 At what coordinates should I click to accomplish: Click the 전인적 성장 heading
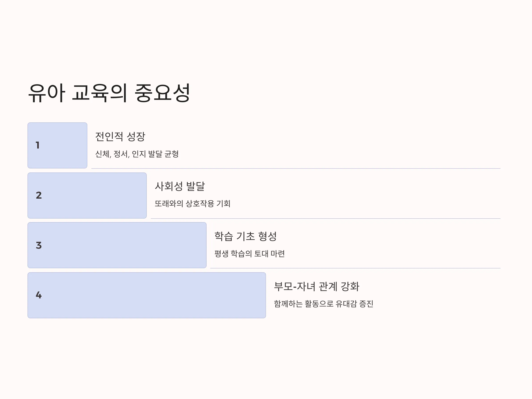coord(120,137)
